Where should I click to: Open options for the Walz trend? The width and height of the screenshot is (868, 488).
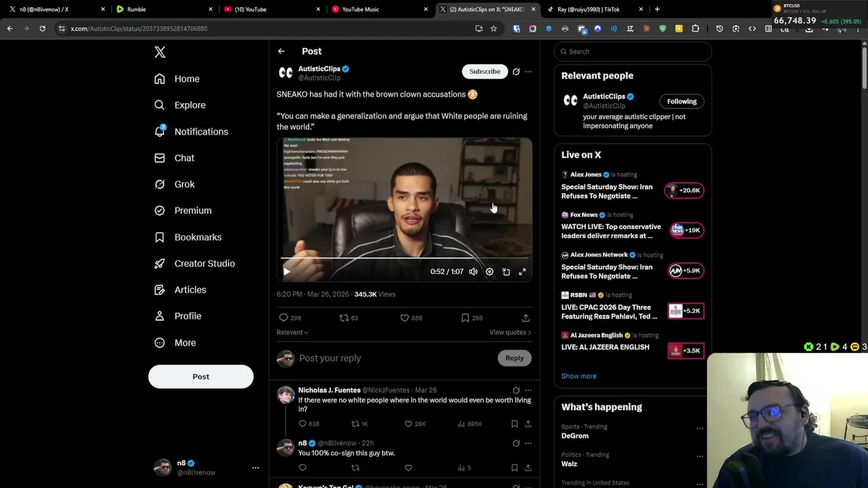(700, 456)
